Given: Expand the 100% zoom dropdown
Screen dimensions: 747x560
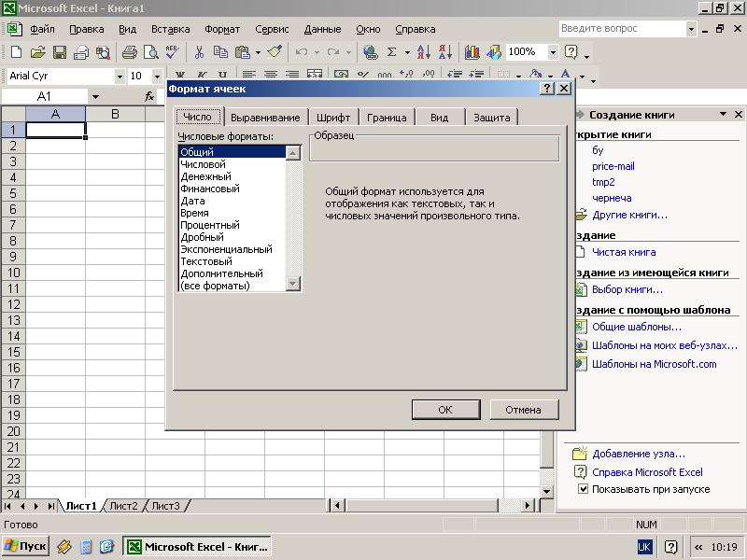Looking at the screenshot, I should tap(553, 52).
